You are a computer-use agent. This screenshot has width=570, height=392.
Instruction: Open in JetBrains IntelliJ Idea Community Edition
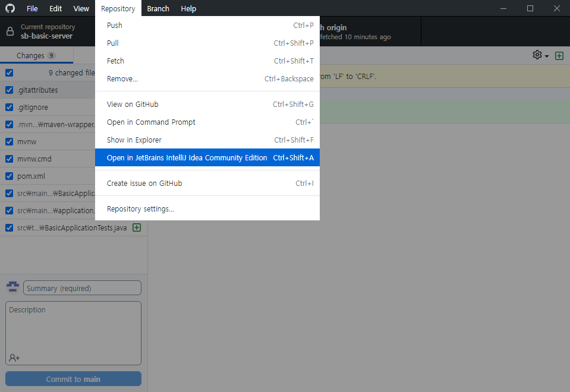207,157
